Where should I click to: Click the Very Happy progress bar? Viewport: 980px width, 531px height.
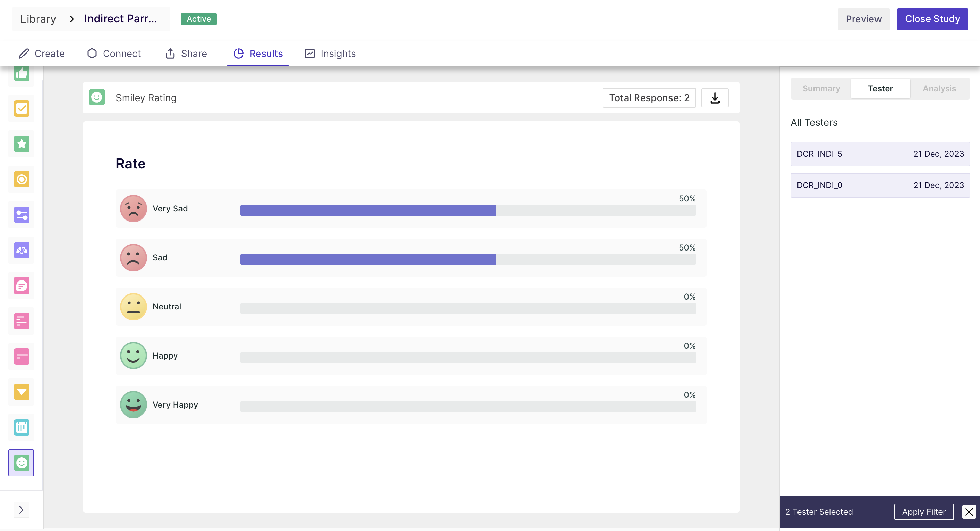pos(468,407)
